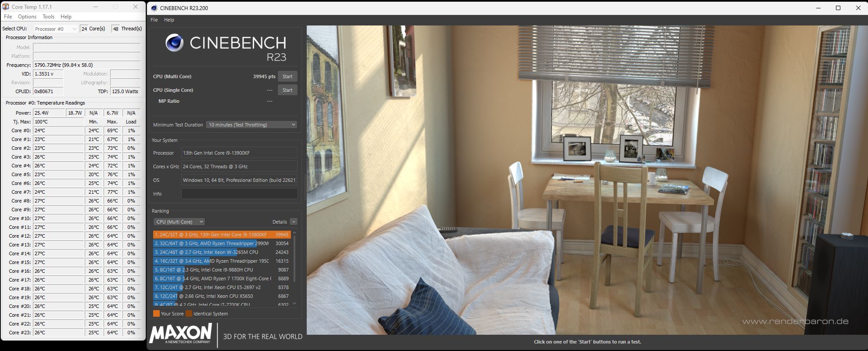The image size is (868, 351).
Task: Open the Minimum Test Duration dropdown
Action: (x=251, y=125)
